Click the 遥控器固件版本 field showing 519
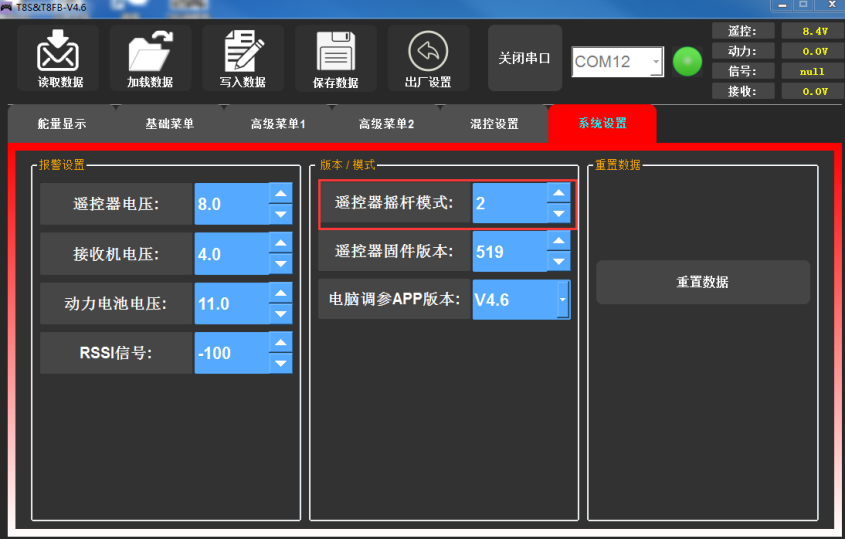Image resolution: width=845 pixels, height=540 pixels. (508, 252)
